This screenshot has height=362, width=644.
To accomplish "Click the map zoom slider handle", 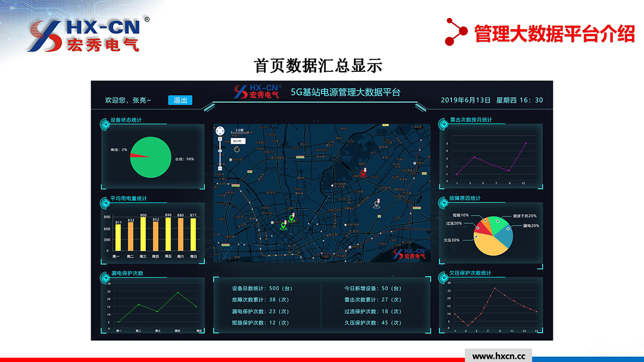I will [x=220, y=151].
